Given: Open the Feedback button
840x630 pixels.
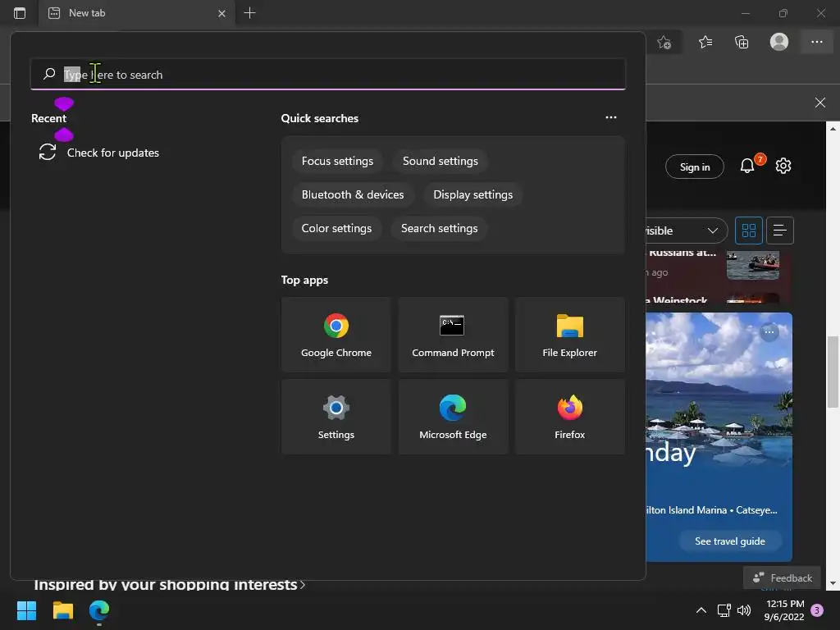Looking at the screenshot, I should [x=782, y=578].
